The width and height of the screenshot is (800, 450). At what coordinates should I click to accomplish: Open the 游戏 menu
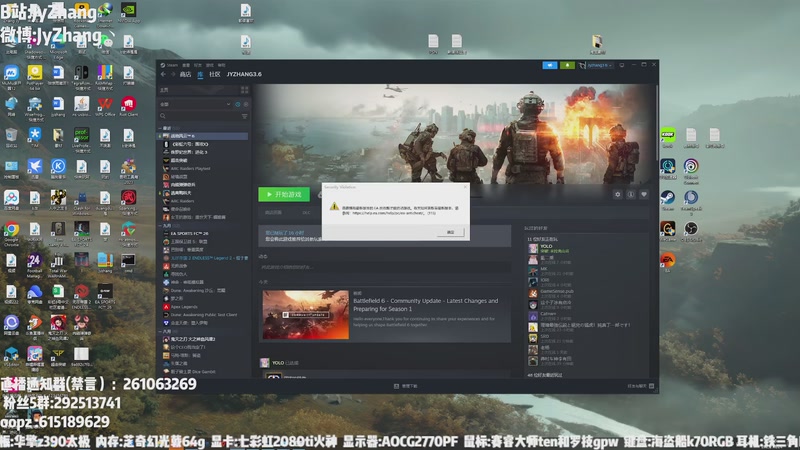click(210, 65)
